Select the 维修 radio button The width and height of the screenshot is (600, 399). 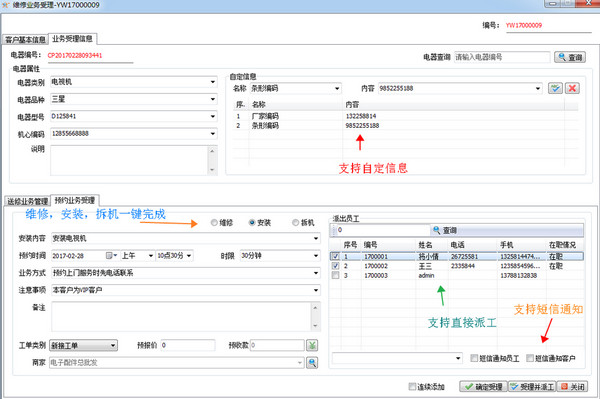(214, 223)
